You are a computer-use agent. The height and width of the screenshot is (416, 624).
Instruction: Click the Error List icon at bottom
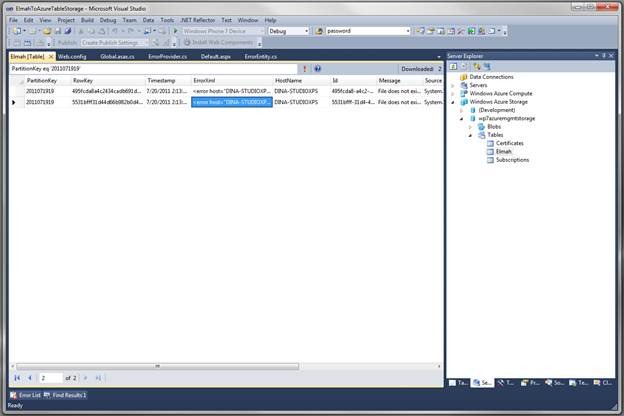coord(13,395)
